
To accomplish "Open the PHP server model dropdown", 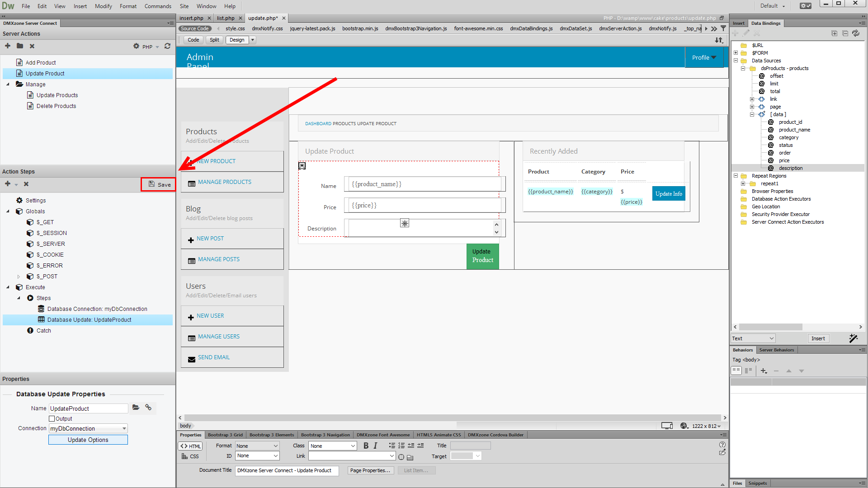I will 151,47.
